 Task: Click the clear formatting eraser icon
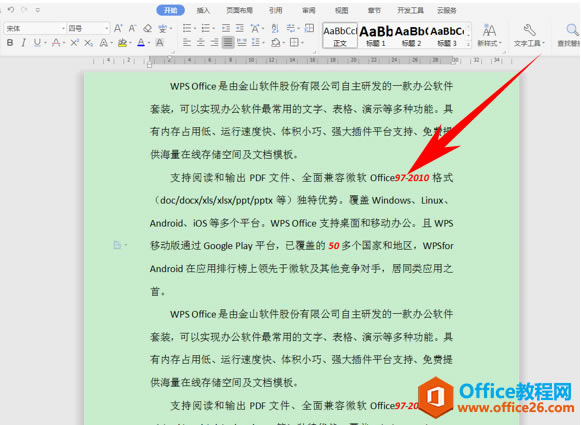point(147,28)
